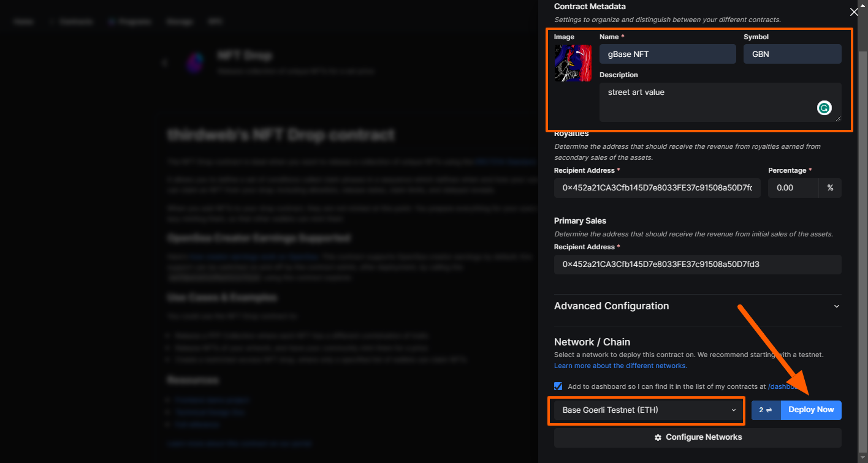Expand the Advanced Configuration section
868x463 pixels.
(x=698, y=306)
